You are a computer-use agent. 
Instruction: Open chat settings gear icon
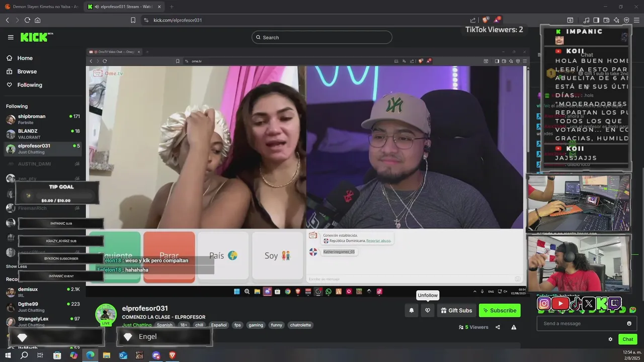(x=610, y=339)
